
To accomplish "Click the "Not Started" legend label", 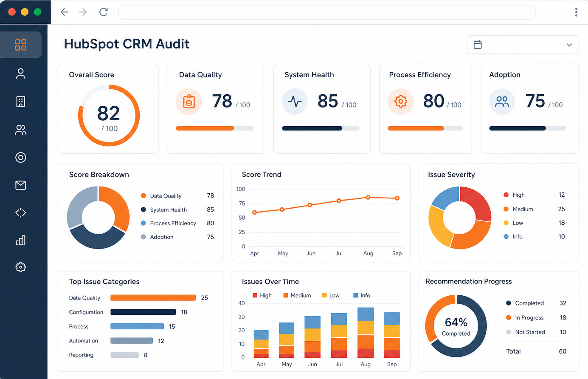I will [x=530, y=332].
